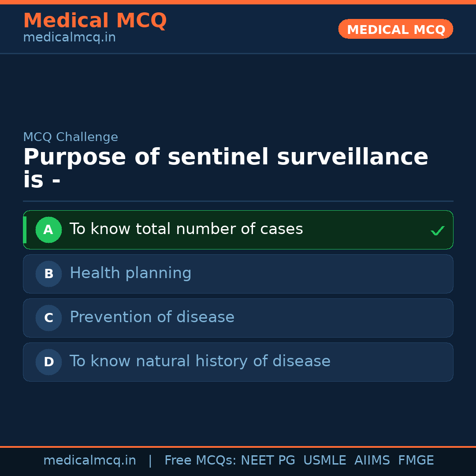Visit medicalmcq.in link under header title
The image size is (476, 476).
tap(69, 38)
